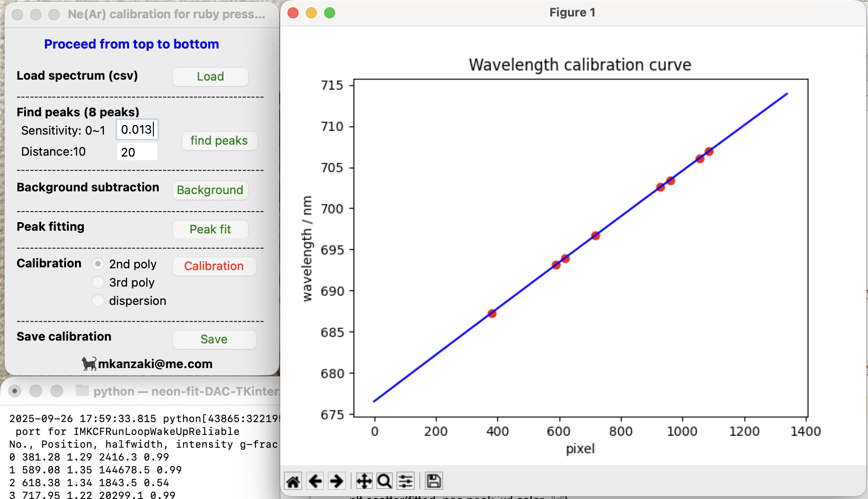868x499 pixels.
Task: Click the matplotlib Home reset view icon
Action: point(293,481)
